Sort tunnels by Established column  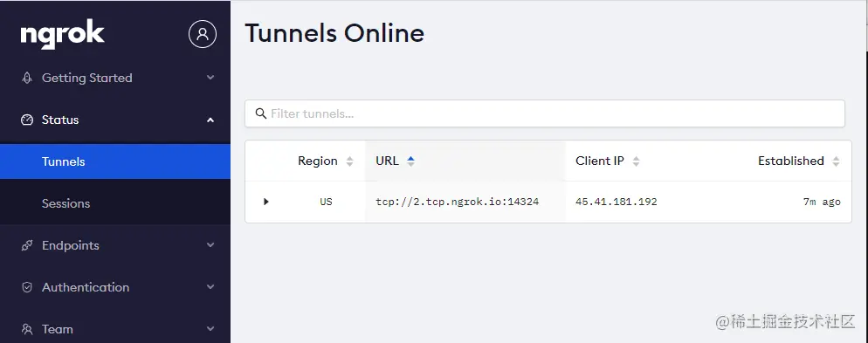pyautogui.click(x=799, y=161)
